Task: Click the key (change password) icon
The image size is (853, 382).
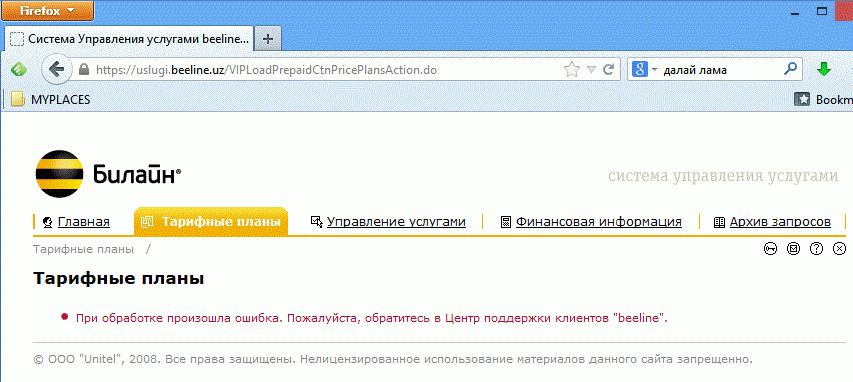Action: (770, 249)
